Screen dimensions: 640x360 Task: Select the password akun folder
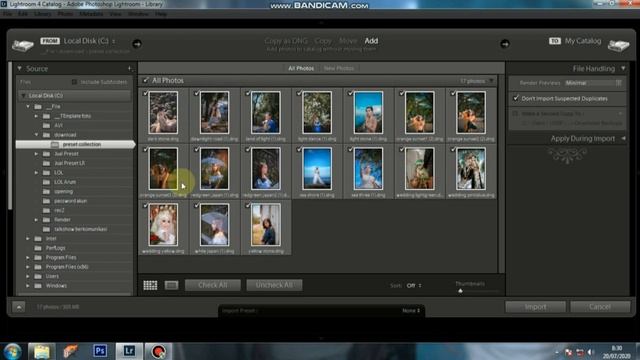71,201
